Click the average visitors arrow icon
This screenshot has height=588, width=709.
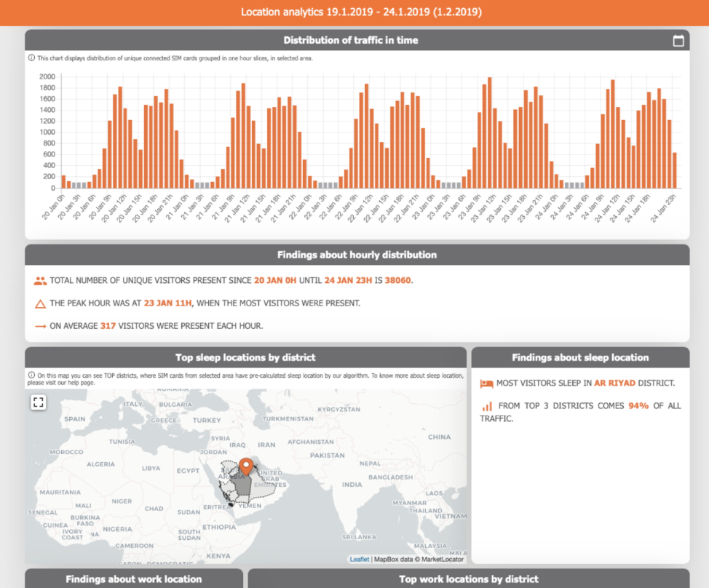[40, 326]
